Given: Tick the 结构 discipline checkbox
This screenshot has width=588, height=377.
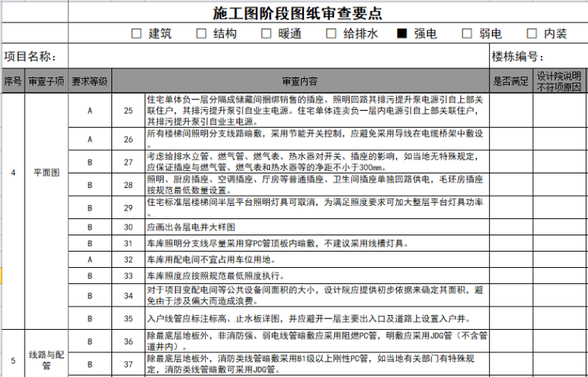Looking at the screenshot, I should tap(201, 33).
